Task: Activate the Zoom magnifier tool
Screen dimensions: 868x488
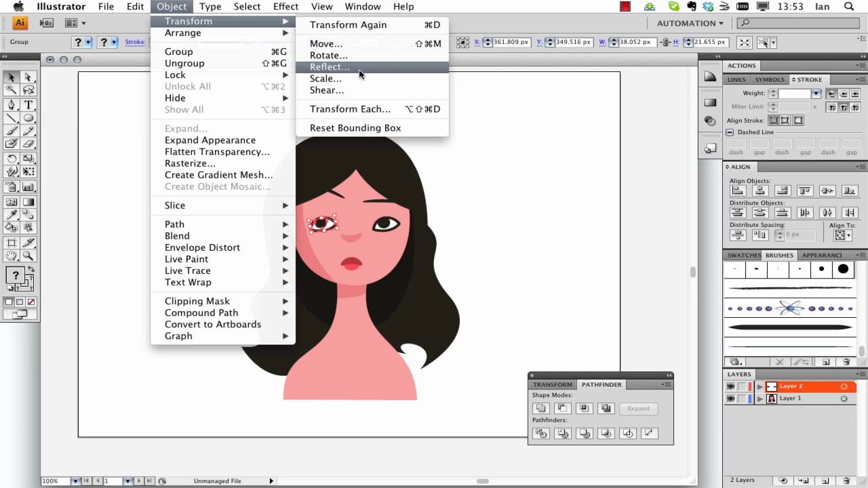Action: point(28,256)
